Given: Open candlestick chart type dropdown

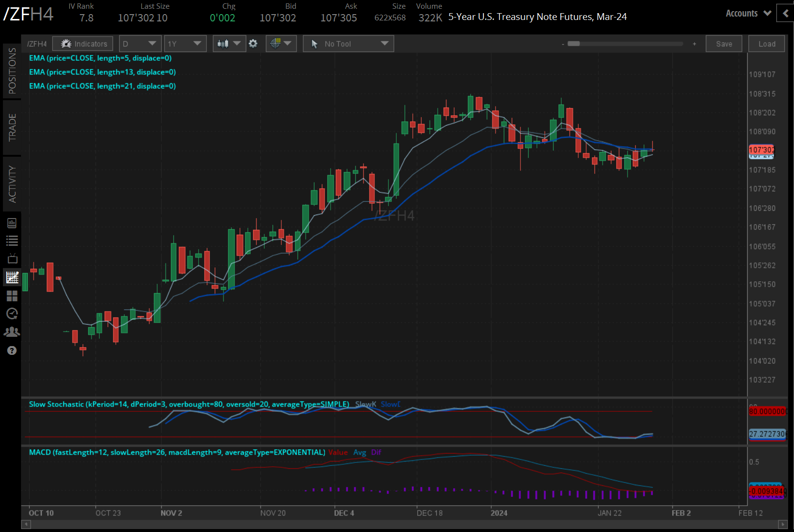Looking at the screenshot, I should (229, 44).
